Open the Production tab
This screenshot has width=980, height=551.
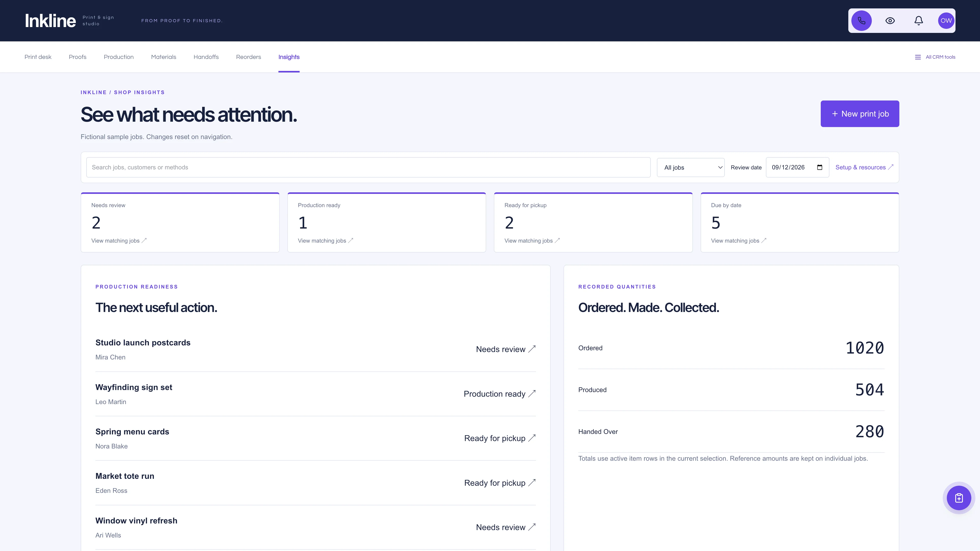click(119, 57)
